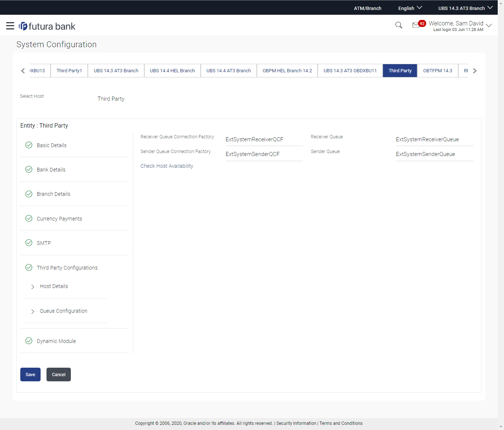504x430 pixels.
Task: Expand the Queue Configuration chevron
Action: (x=32, y=311)
